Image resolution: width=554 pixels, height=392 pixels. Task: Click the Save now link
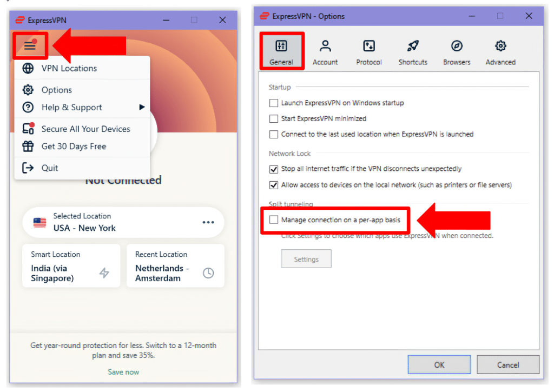coord(123,372)
